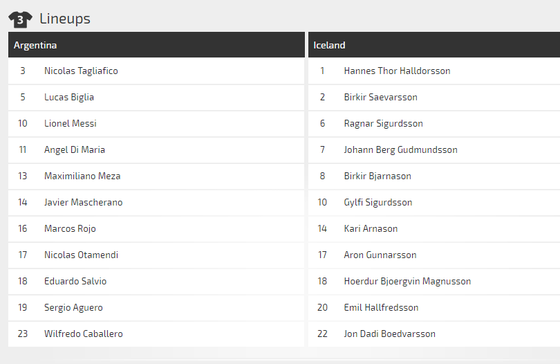Select Aron Gunnarsson row

coord(434,255)
